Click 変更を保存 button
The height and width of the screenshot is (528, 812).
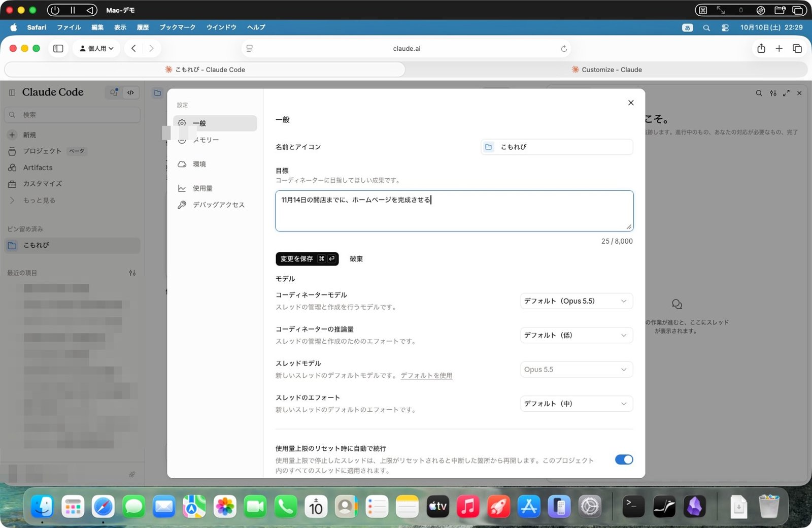[x=307, y=259]
